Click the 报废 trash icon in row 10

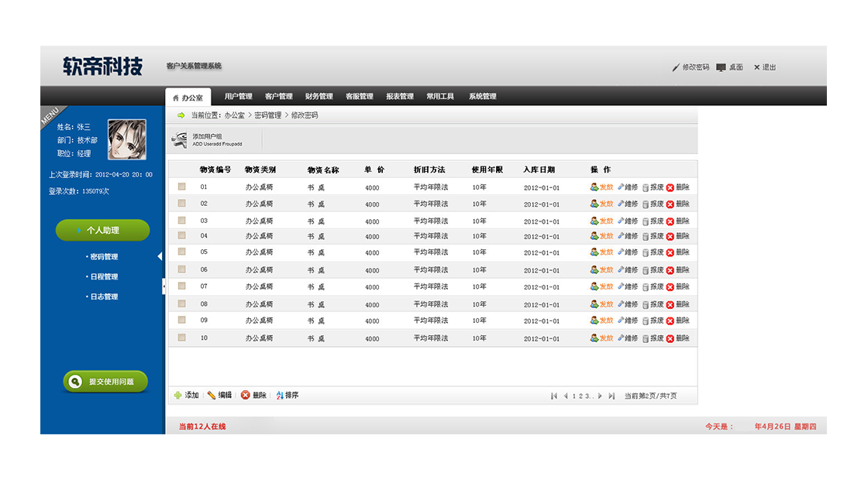pos(646,338)
